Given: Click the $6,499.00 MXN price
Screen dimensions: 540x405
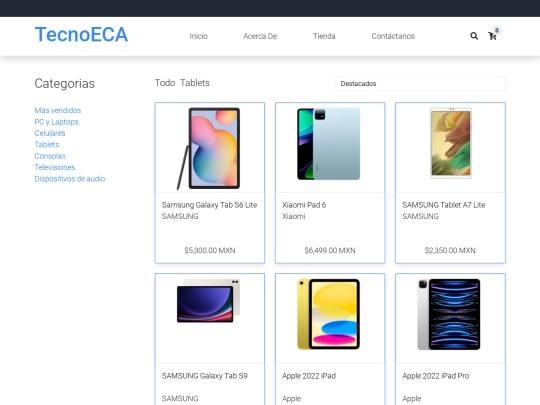Looking at the screenshot, I should tap(330, 250).
